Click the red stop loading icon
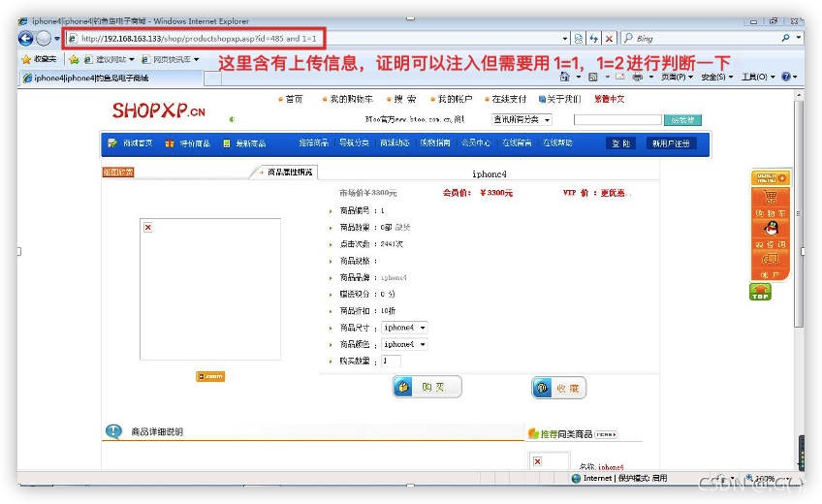The width and height of the screenshot is (822, 504). click(x=609, y=38)
